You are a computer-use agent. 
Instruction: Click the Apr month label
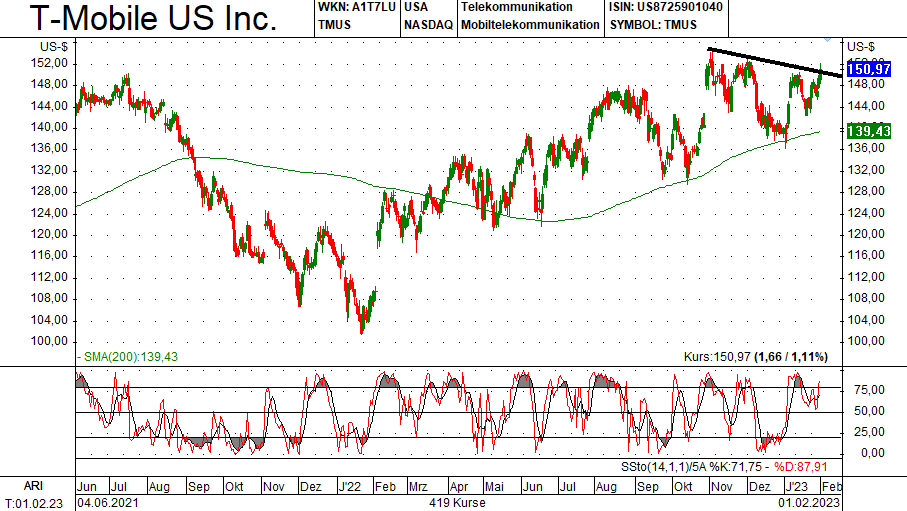(459, 486)
